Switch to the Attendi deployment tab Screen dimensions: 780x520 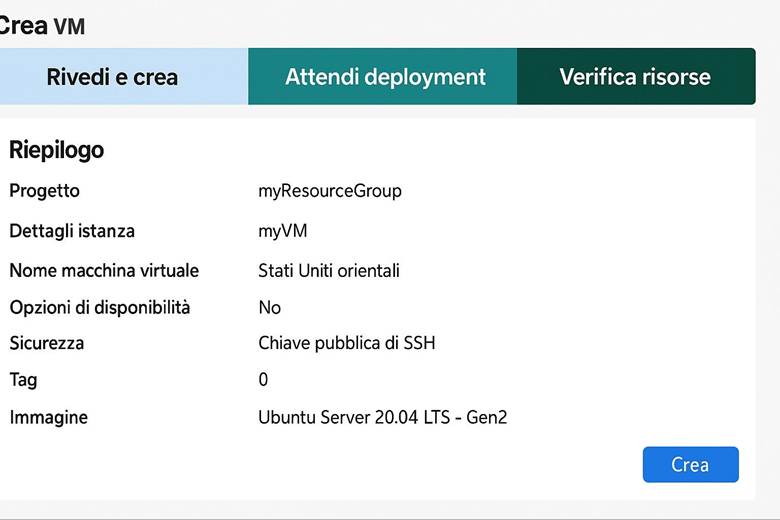(385, 77)
